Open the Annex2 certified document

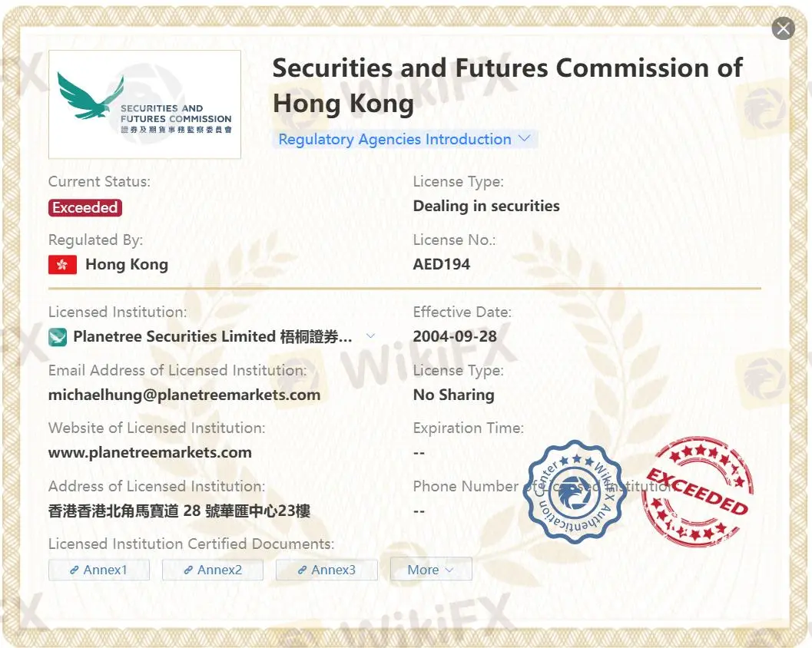pos(213,570)
